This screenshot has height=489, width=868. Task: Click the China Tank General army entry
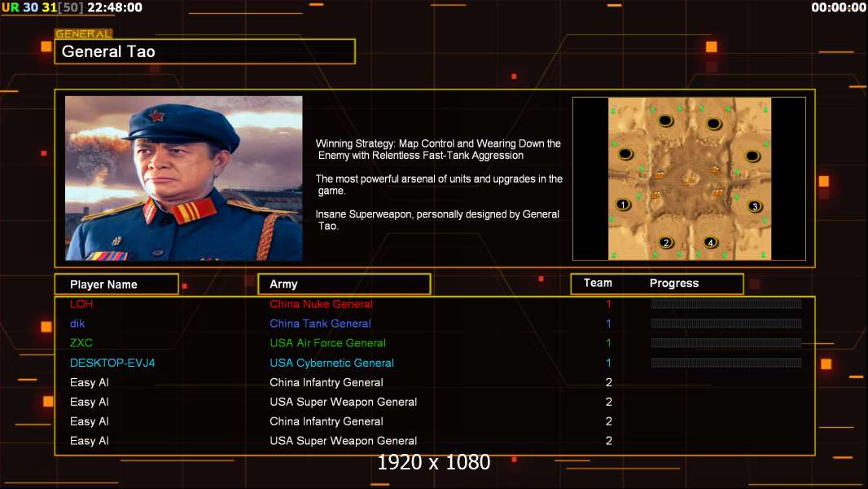click(x=320, y=324)
